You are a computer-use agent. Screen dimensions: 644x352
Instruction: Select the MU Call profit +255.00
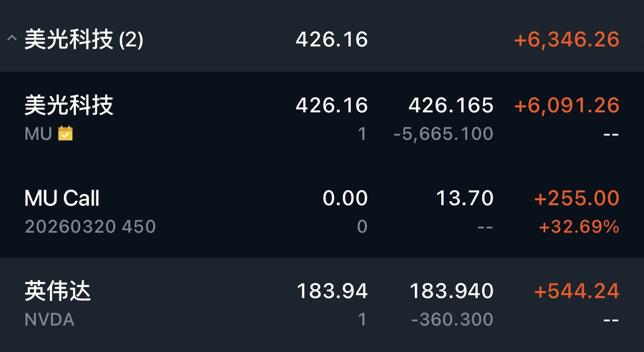pos(576,199)
